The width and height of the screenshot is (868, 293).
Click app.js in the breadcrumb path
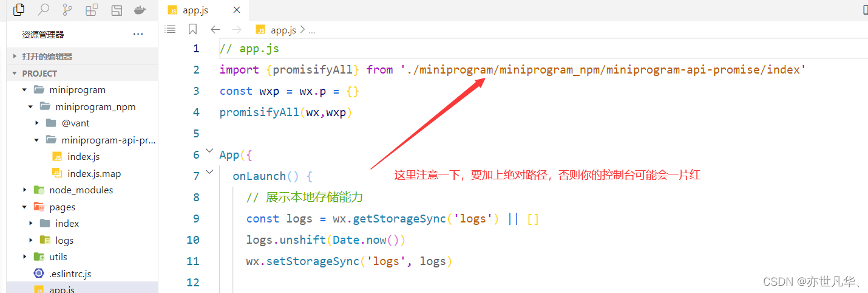(x=283, y=30)
